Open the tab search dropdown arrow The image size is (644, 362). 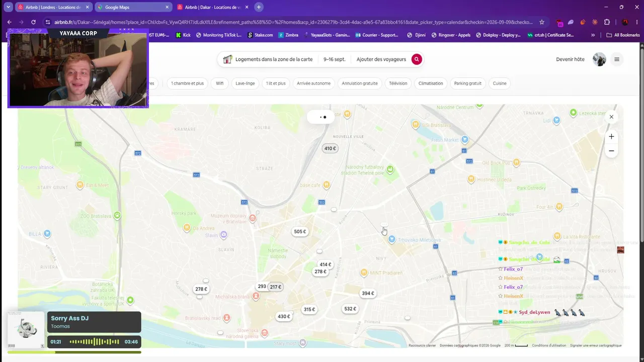click(x=8, y=7)
